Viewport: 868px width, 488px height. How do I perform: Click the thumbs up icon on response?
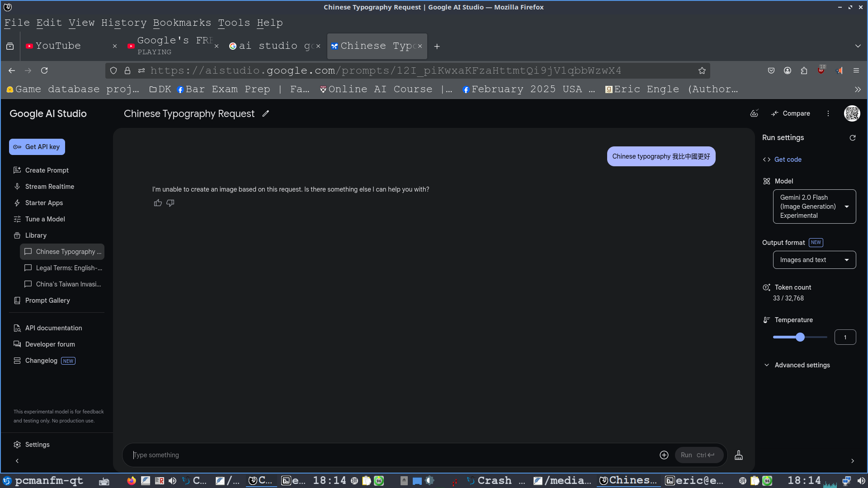158,203
